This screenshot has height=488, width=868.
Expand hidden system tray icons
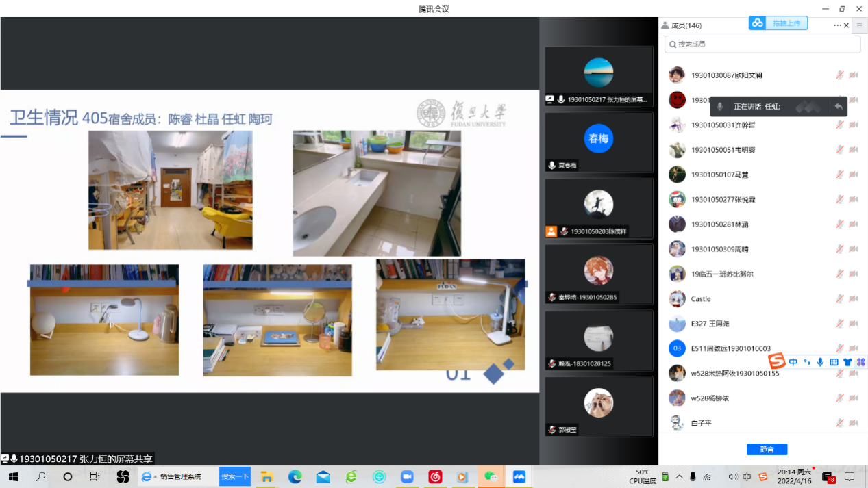679,476
